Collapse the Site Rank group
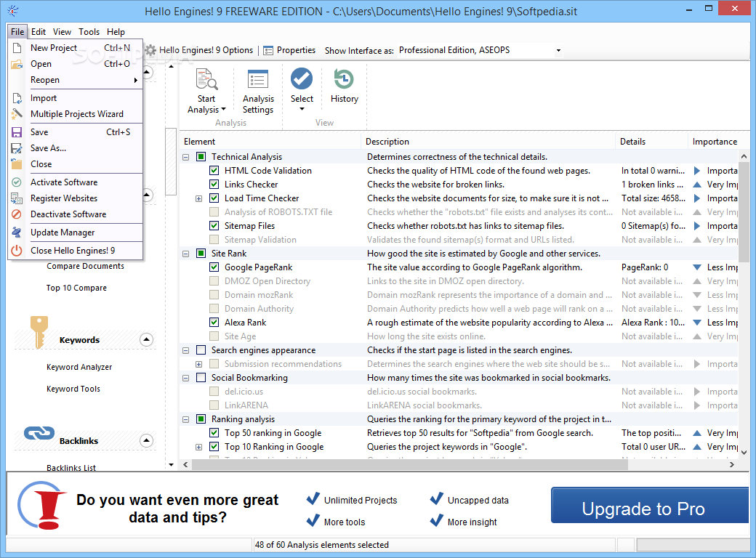Image resolution: width=756 pixels, height=558 pixels. click(x=185, y=254)
